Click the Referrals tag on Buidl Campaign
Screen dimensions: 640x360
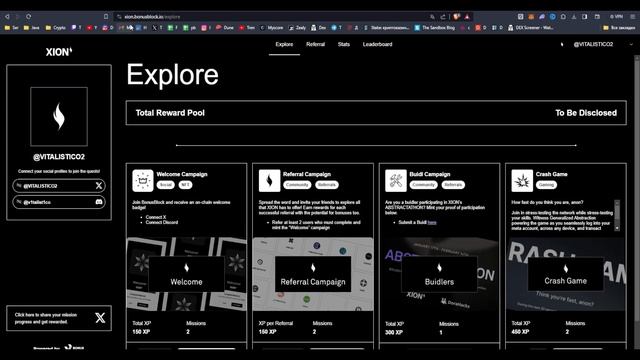tap(453, 185)
